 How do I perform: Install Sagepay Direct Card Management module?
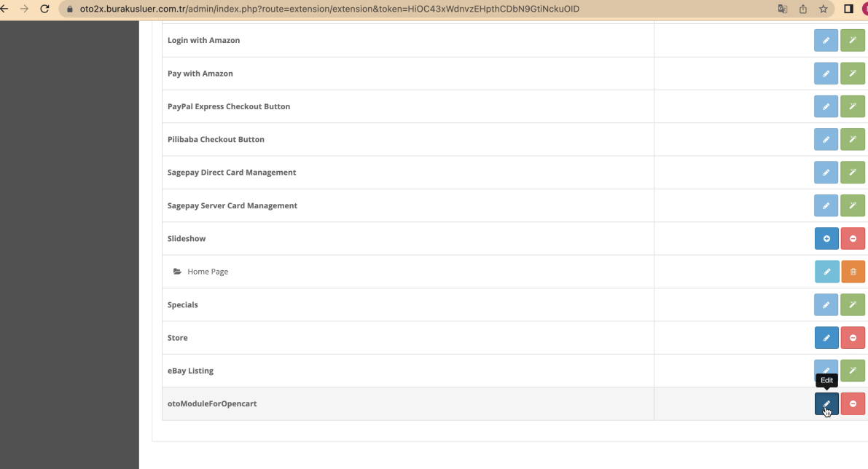click(853, 173)
